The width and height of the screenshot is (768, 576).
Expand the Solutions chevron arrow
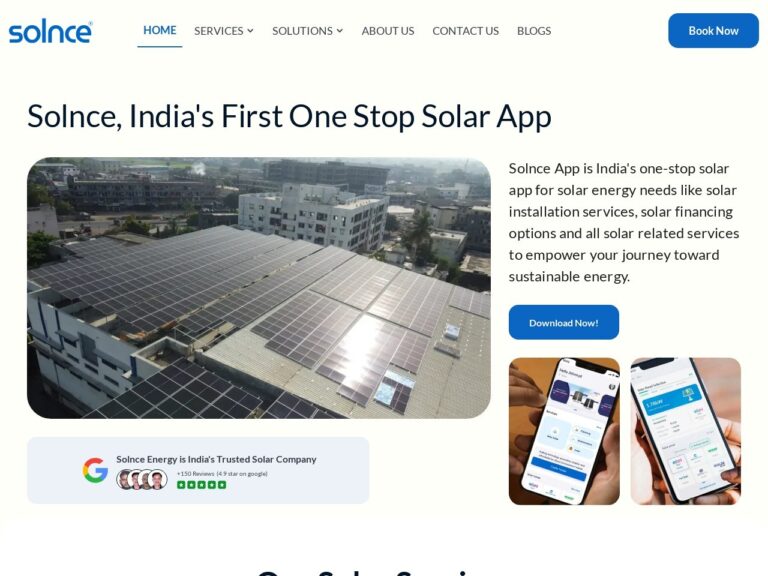340,31
